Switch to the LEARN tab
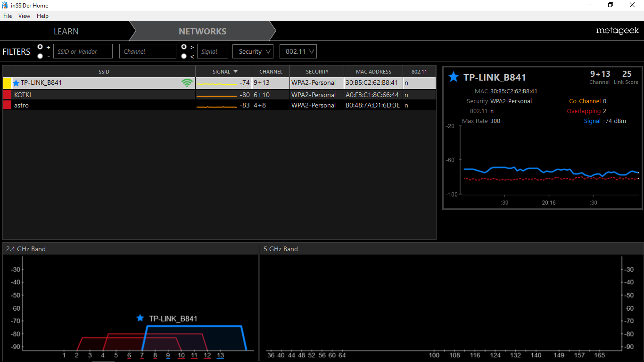The height and width of the screenshot is (362, 644). click(66, 31)
